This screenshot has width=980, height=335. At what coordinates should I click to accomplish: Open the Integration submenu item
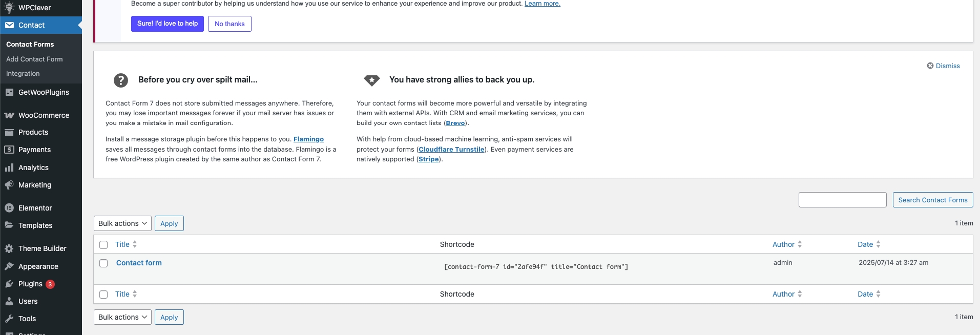[x=23, y=73]
